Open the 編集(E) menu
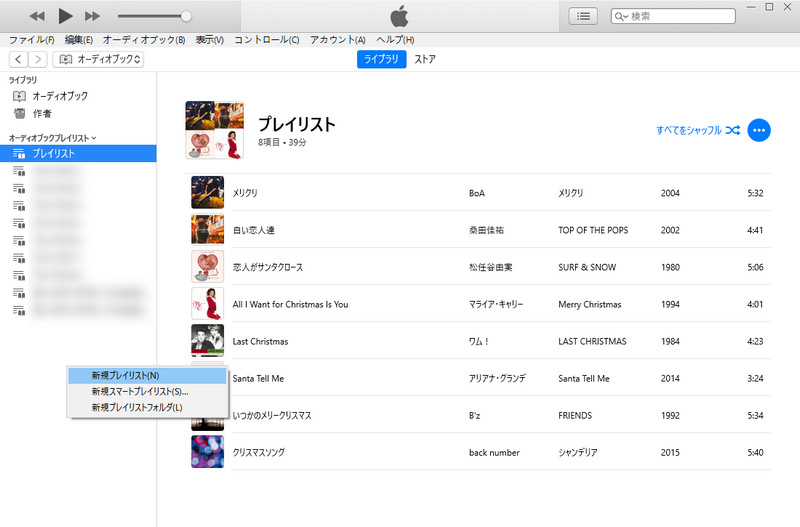 point(79,40)
